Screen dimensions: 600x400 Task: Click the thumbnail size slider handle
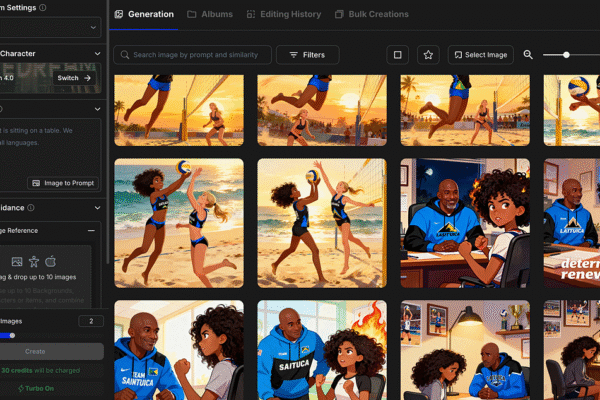[x=566, y=55]
